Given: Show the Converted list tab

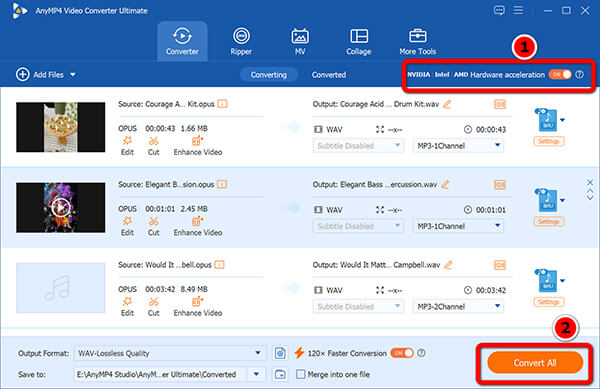Looking at the screenshot, I should 329,75.
